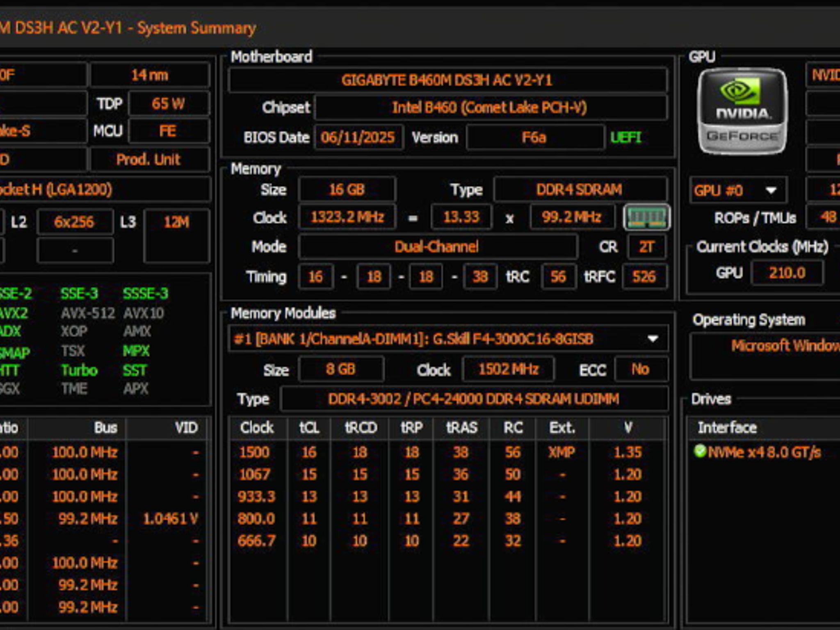Click the green NVMe drive status icon

(x=700, y=451)
